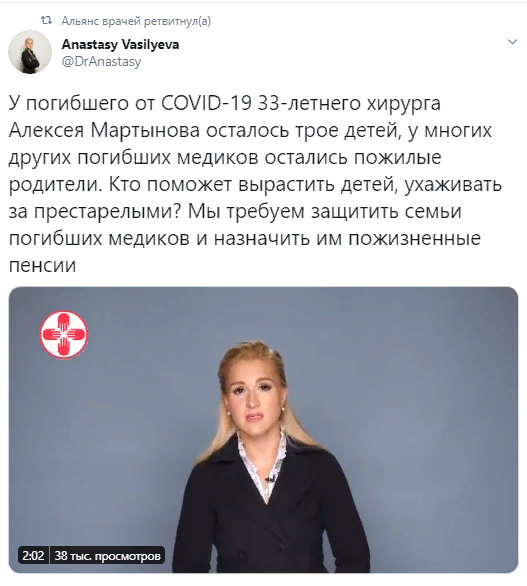This screenshot has height=586, width=527.
Task: Open the @DrAnastasy handle link
Action: click(101, 61)
